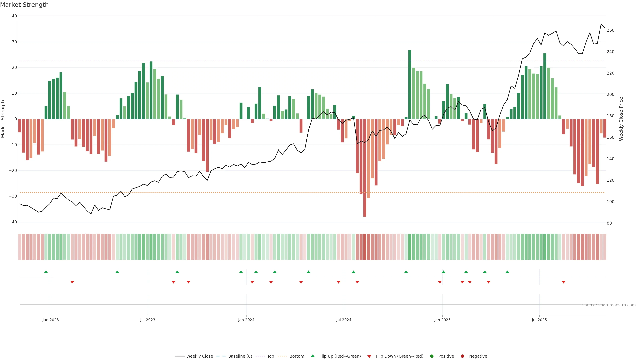Click the first heatmap strip cell
644x362 pixels.
20,247
